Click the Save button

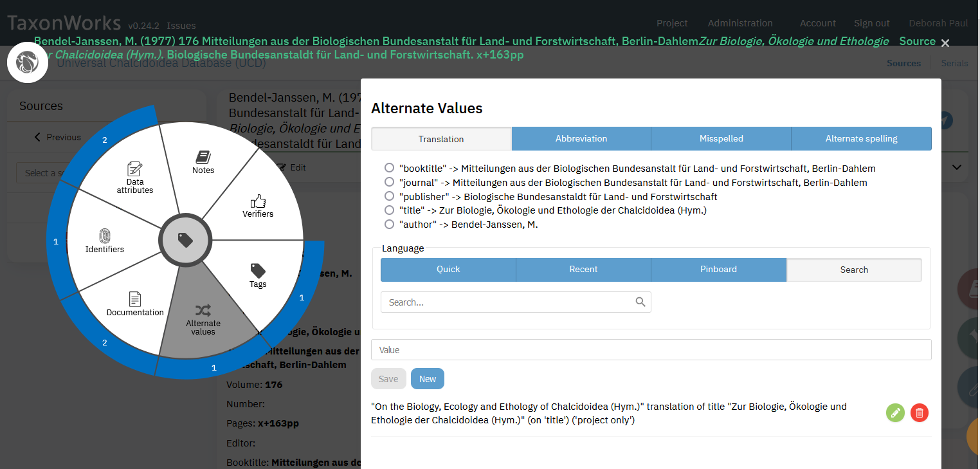[388, 378]
